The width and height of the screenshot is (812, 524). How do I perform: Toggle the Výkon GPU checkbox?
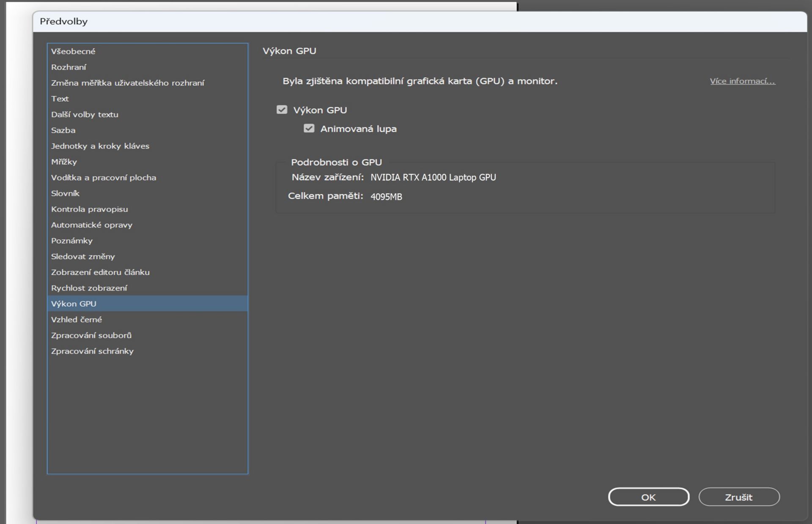click(282, 110)
